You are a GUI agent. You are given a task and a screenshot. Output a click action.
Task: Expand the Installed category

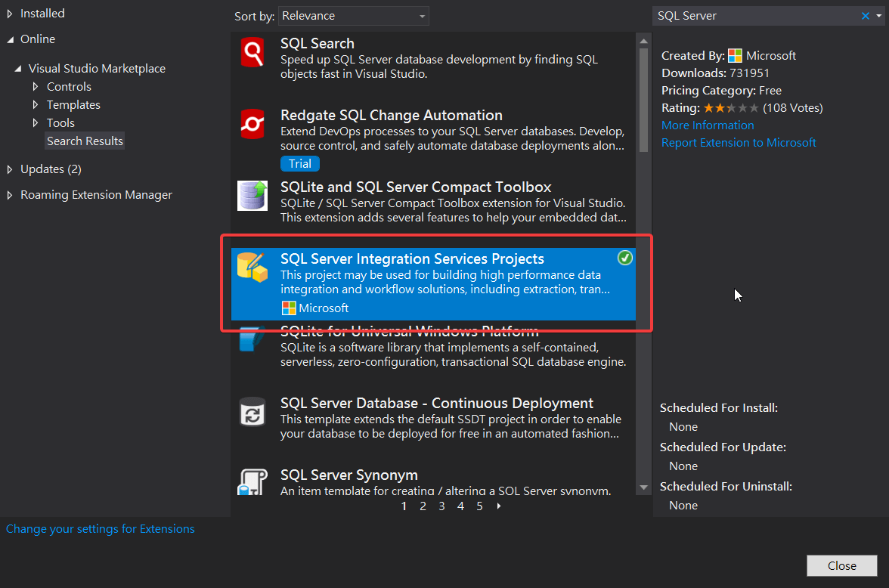10,14
